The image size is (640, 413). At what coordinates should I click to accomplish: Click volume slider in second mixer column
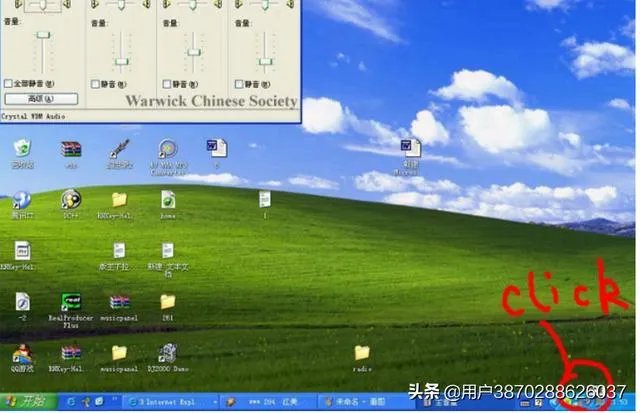pyautogui.click(x=122, y=62)
